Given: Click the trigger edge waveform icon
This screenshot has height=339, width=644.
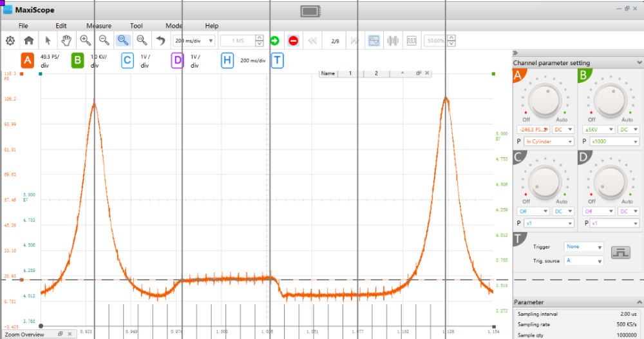Looking at the screenshot, I should click(x=620, y=251).
